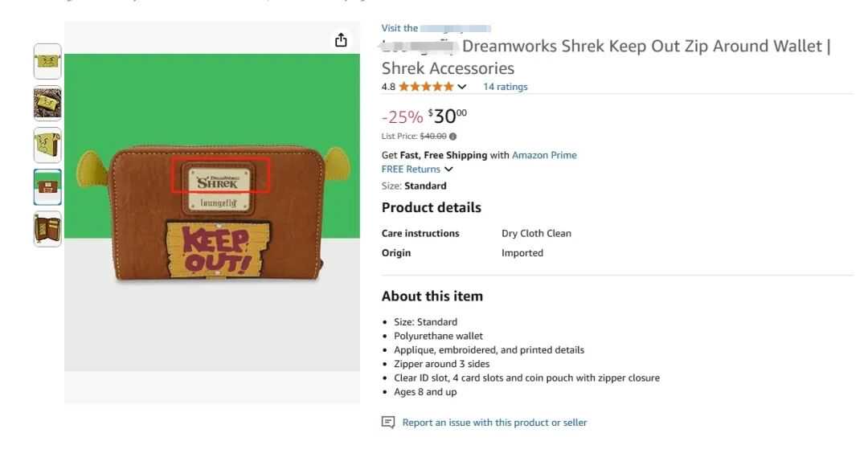This screenshot has height=474, width=868.
Task: Click the info icon beside List Price
Action: (453, 137)
